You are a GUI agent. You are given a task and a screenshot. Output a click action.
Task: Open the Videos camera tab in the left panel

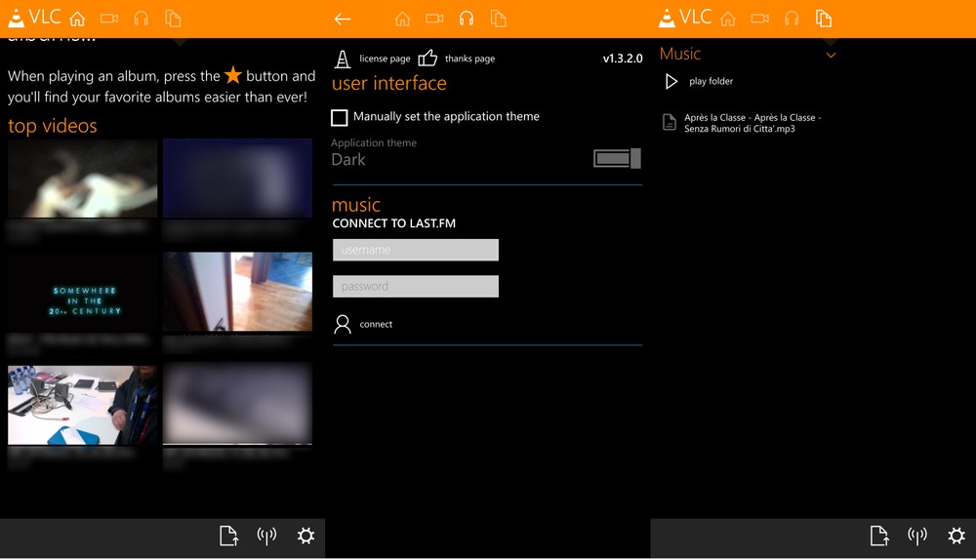pos(109,19)
